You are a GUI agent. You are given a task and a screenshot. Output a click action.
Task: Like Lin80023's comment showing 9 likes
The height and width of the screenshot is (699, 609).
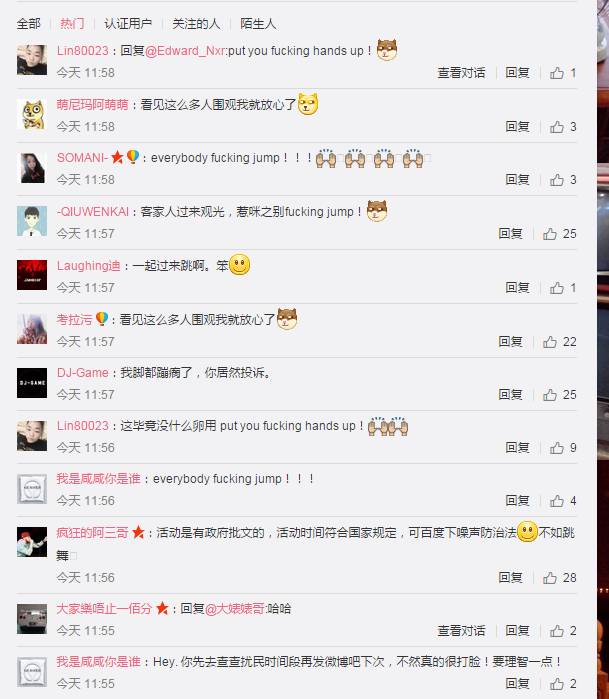(x=556, y=448)
